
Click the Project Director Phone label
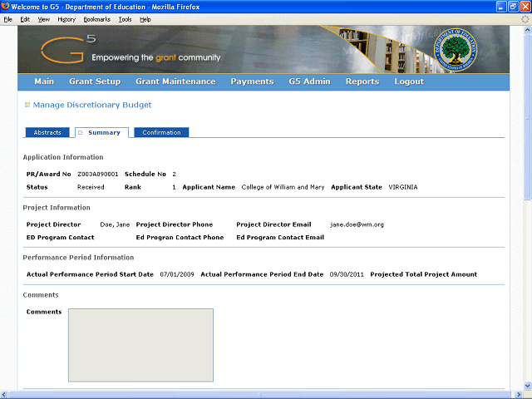175,224
